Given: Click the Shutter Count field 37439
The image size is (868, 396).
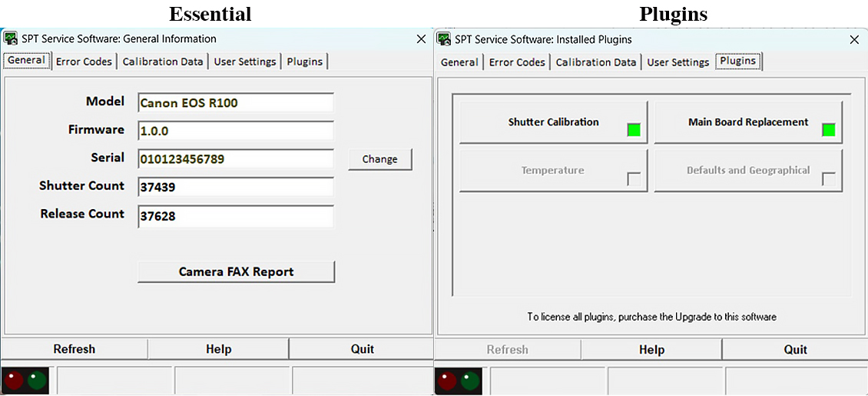Looking at the screenshot, I should pos(236,187).
